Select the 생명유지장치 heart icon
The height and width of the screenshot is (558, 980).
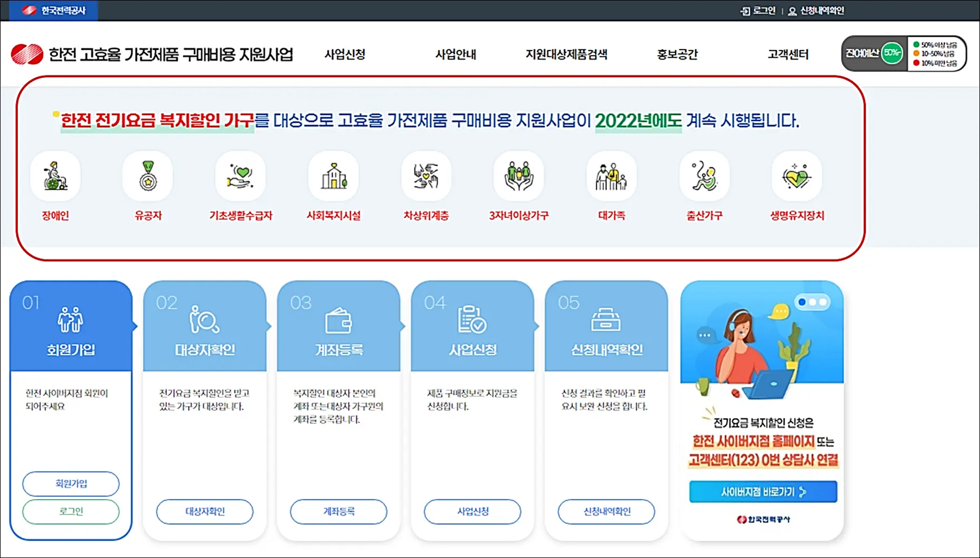tap(796, 176)
